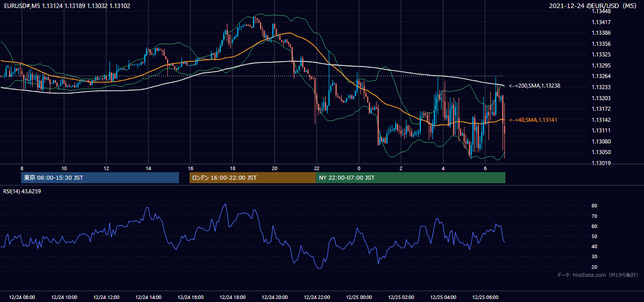
Task: Click RSI scale value 80
Action: [x=594, y=206]
